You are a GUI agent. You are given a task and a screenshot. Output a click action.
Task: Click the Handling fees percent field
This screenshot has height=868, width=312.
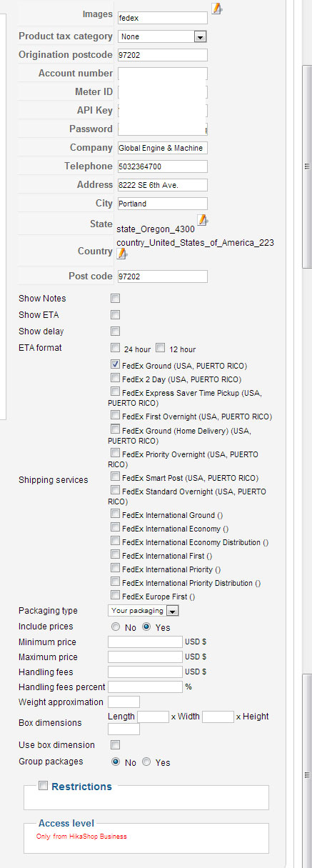coord(145,687)
